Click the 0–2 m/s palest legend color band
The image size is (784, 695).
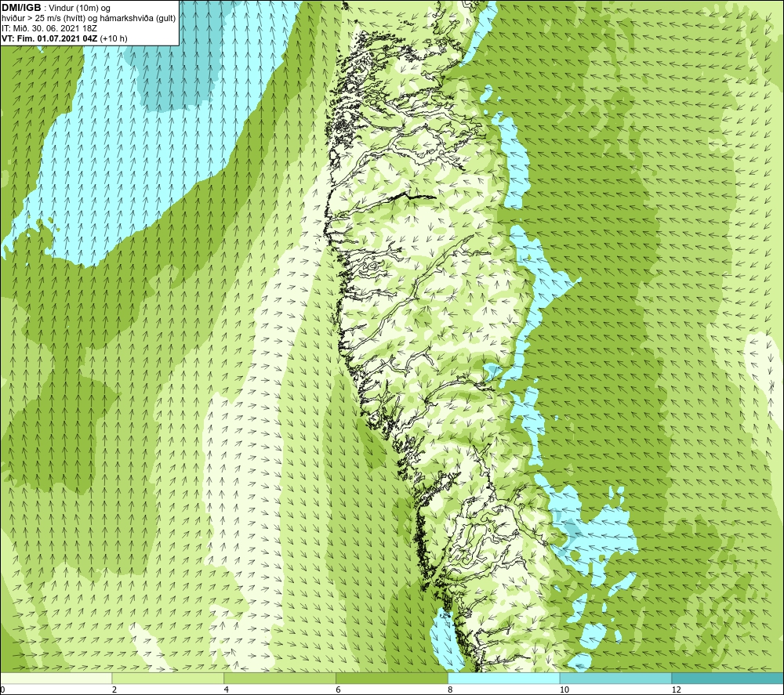56,678
